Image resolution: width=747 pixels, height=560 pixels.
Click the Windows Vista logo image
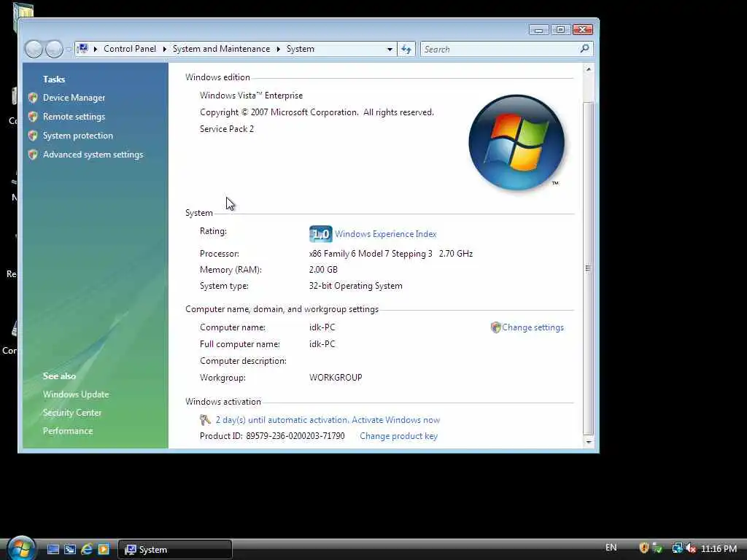coord(516,142)
